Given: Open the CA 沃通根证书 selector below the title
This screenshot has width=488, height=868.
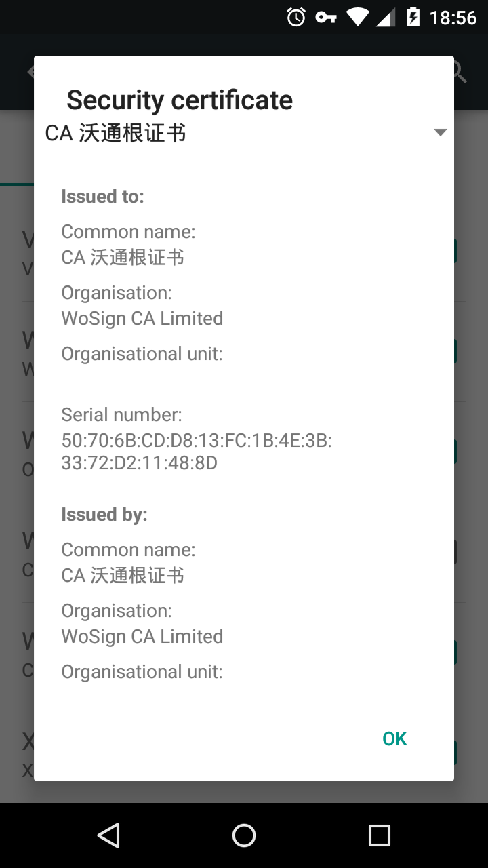Looking at the screenshot, I should 115,133.
